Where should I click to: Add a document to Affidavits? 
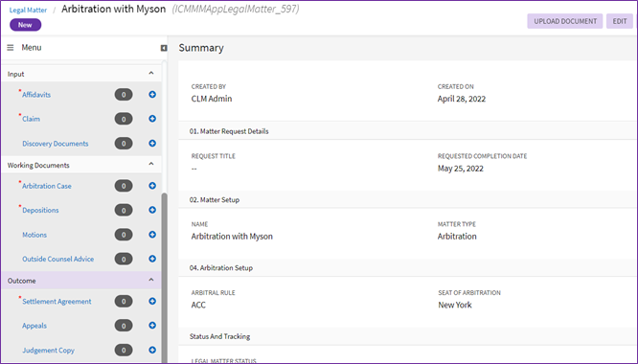click(152, 95)
